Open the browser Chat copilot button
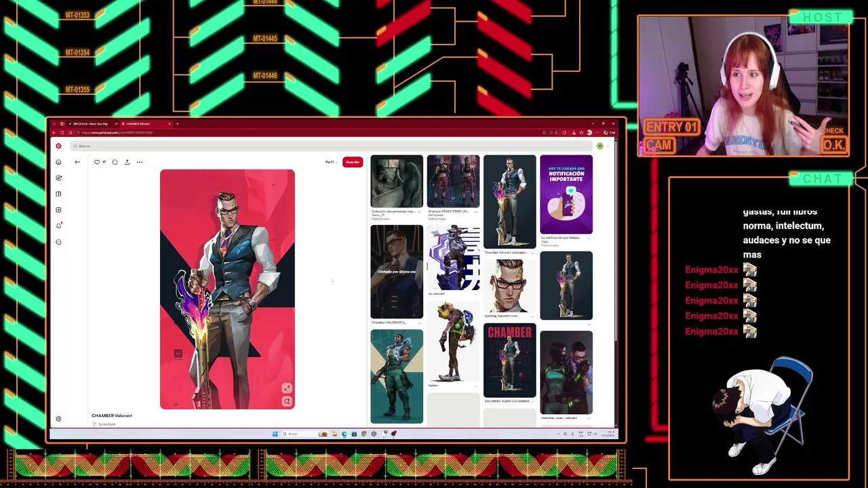Screen dimensions: 868x488 click(x=609, y=133)
